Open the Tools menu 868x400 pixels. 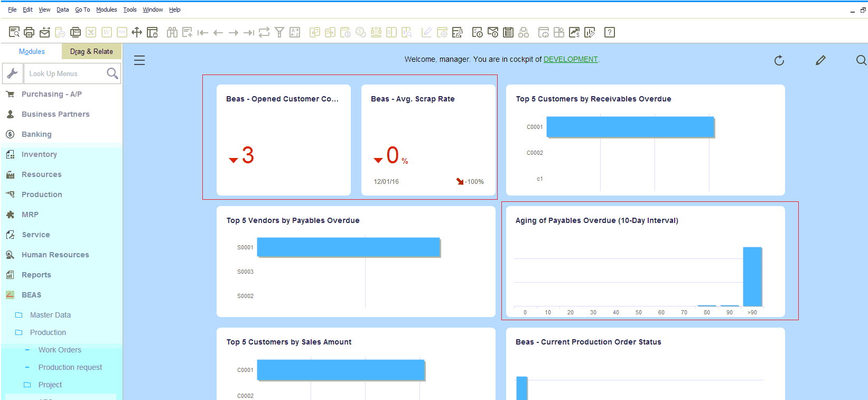(x=129, y=10)
